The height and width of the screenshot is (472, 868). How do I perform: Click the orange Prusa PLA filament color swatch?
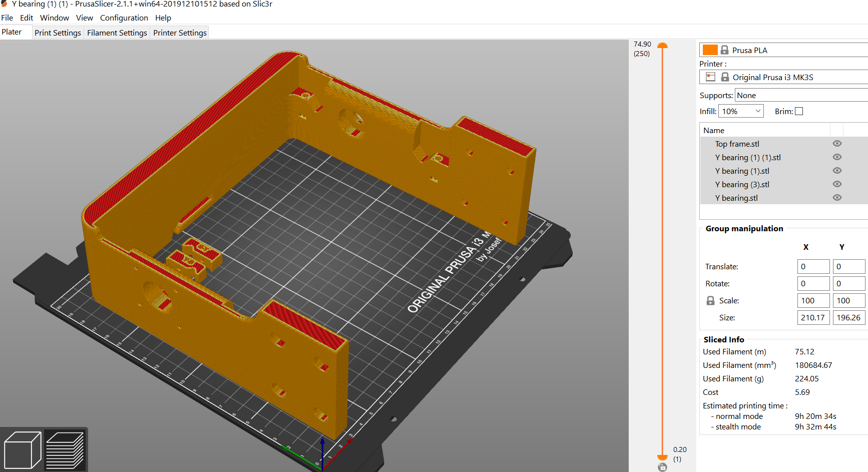[710, 50]
